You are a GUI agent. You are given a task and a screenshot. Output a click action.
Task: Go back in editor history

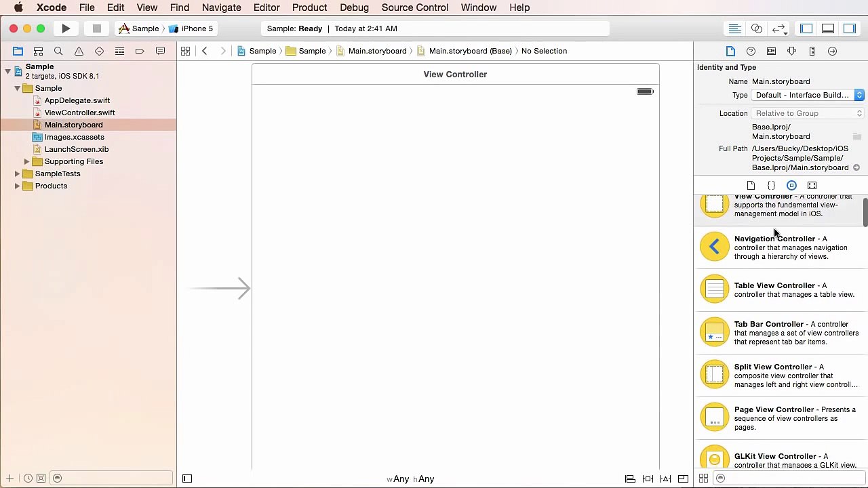[x=204, y=51]
